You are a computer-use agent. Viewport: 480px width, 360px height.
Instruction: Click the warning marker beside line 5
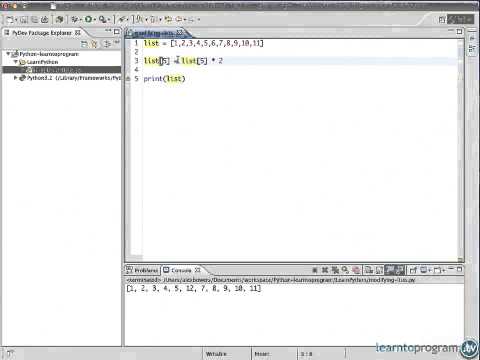coord(128,79)
